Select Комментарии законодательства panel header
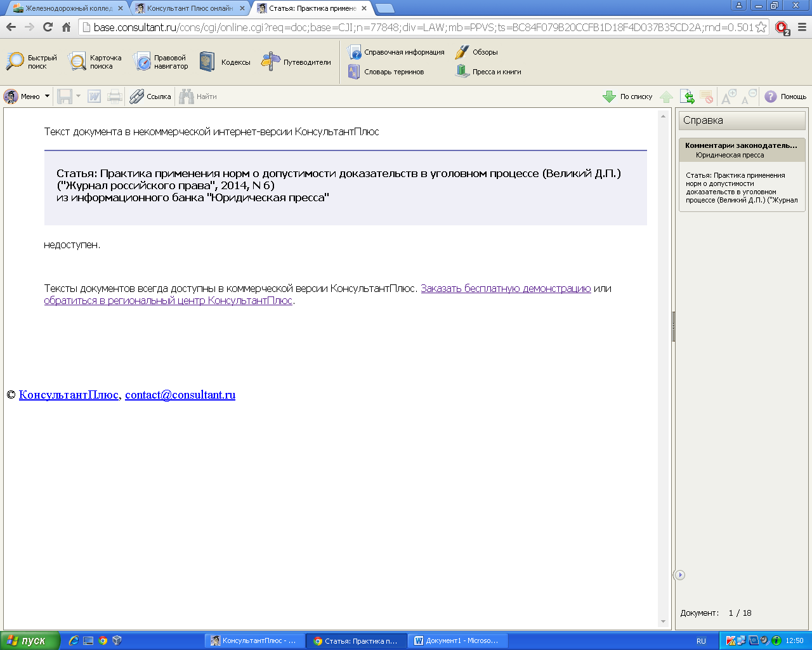Image resolution: width=812 pixels, height=650 pixels. [x=742, y=149]
